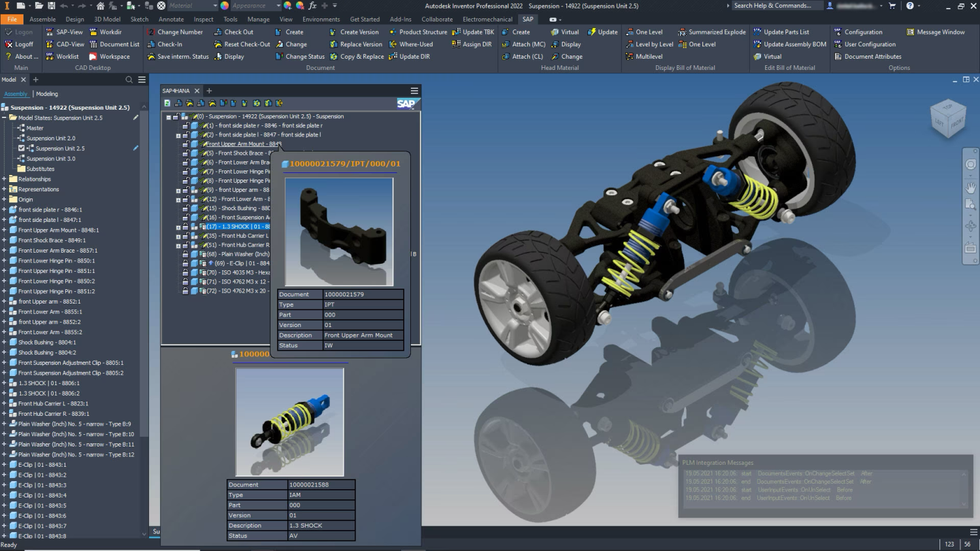
Task: Toggle lock icon on row (0) Suspension
Action: point(176,116)
